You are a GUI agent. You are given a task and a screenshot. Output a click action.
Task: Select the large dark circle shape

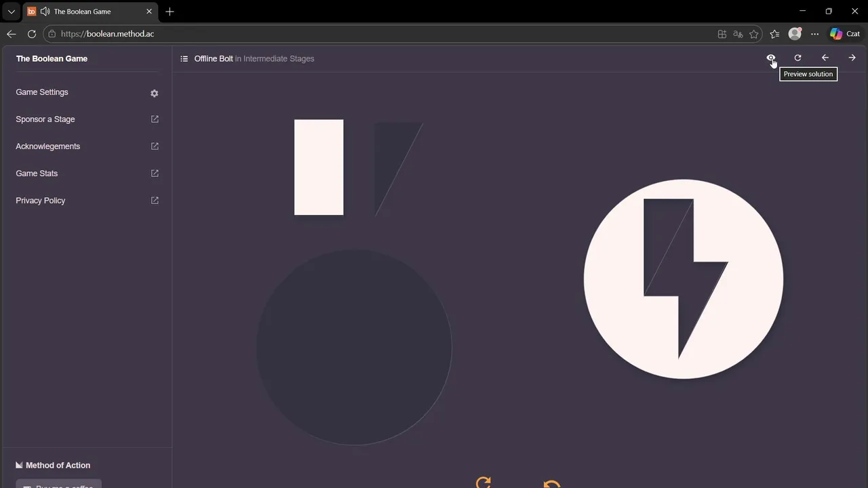tap(354, 348)
